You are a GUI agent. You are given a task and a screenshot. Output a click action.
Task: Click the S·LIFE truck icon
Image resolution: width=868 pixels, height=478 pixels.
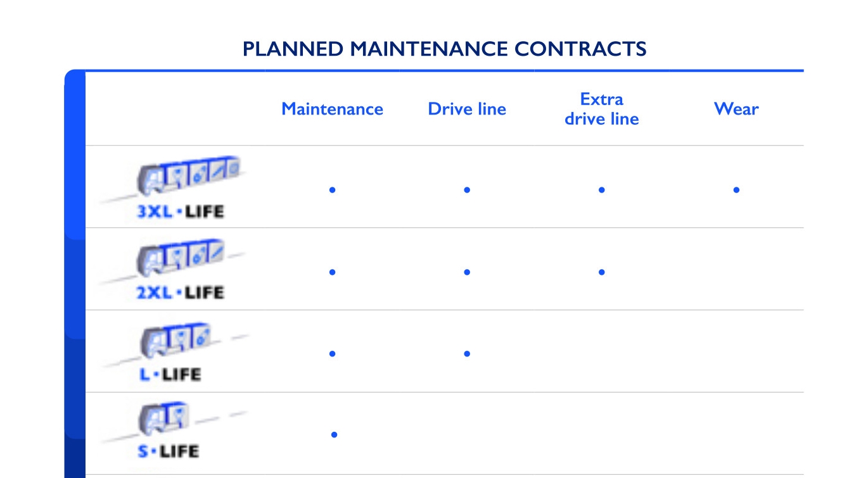(x=164, y=417)
